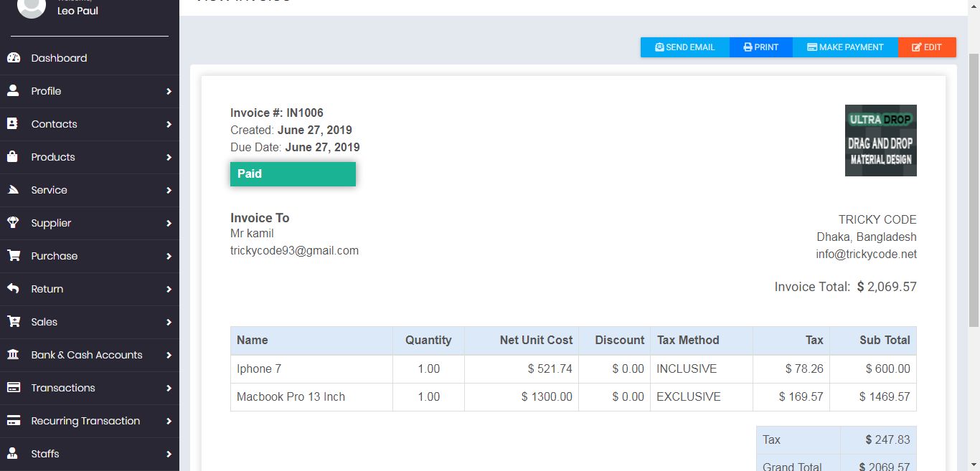980x471 pixels.
Task: Click the Contacts address book icon
Action: point(13,124)
